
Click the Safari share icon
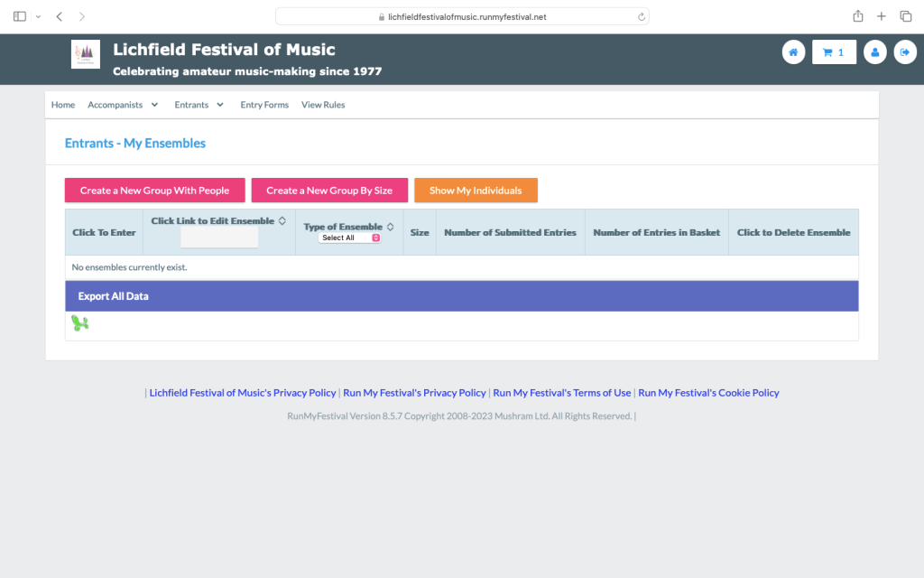point(857,16)
